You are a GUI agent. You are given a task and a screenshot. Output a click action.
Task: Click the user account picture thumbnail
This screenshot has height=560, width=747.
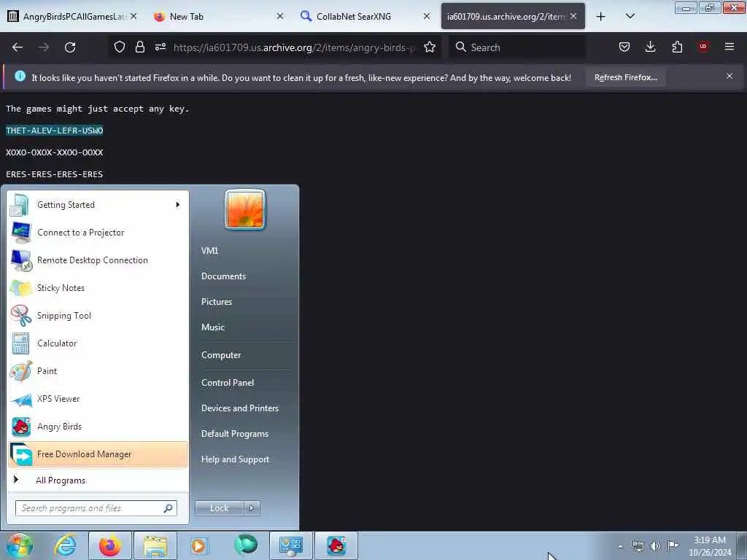click(x=245, y=209)
